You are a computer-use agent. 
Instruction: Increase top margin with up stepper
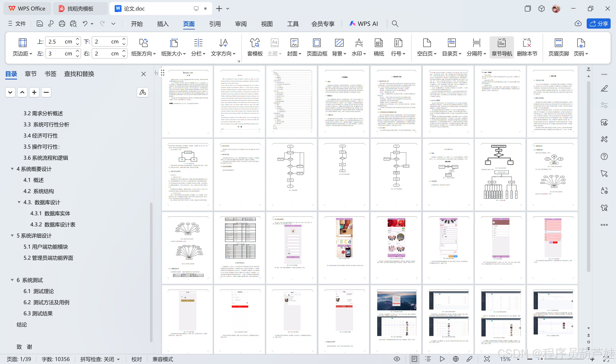78,39
